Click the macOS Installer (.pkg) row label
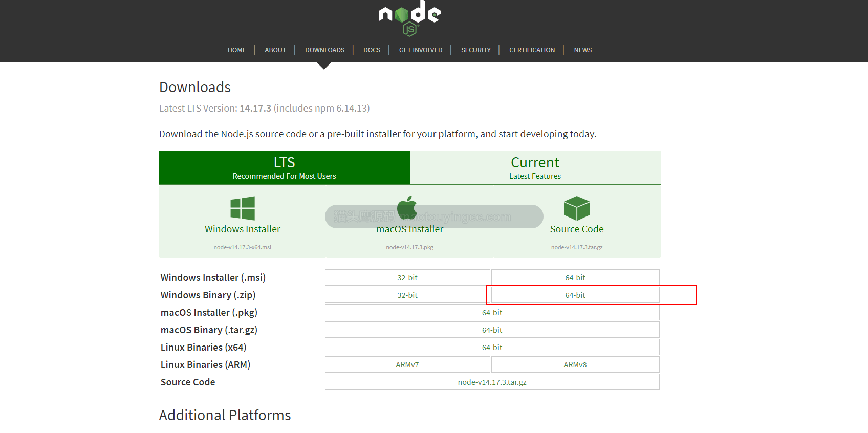The image size is (868, 433). click(209, 312)
